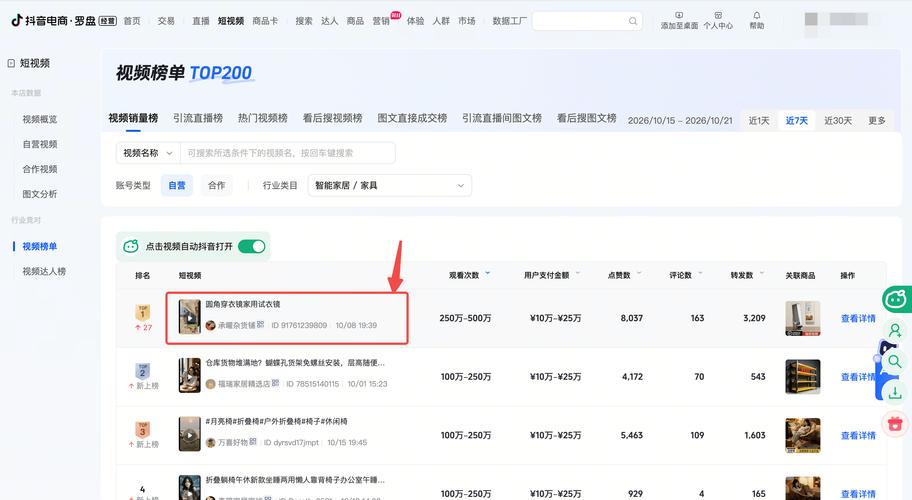Click the QR code icon next to 万喜好物

pos(253,442)
